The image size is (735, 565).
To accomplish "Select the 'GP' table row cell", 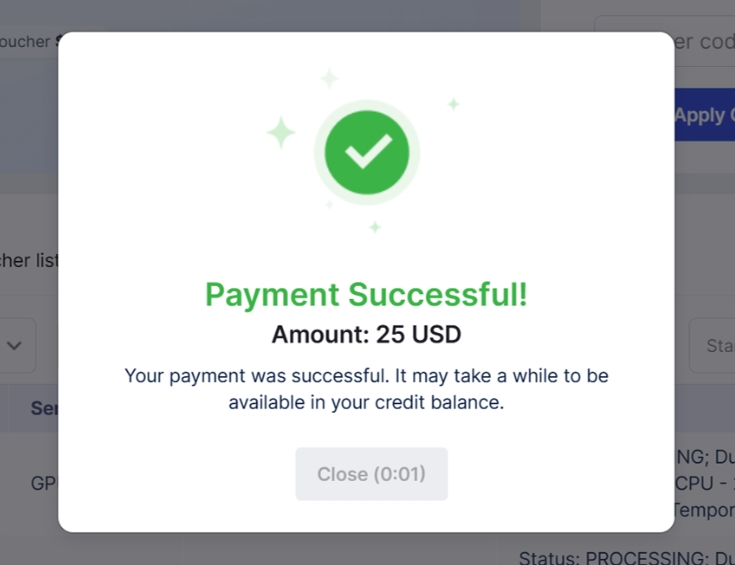I will coord(43,483).
